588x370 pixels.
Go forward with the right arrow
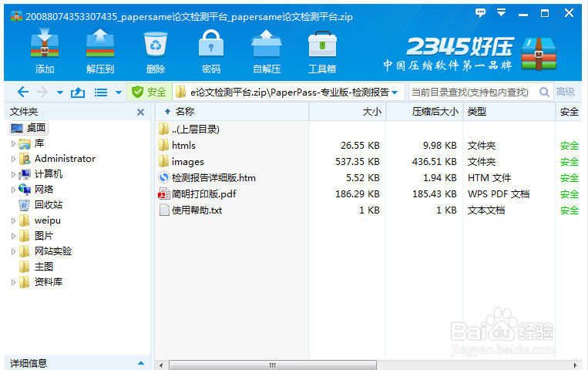(x=42, y=92)
